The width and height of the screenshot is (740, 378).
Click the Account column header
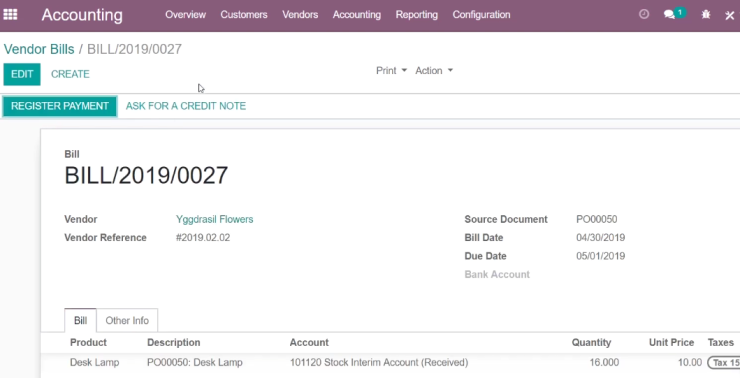pos(309,343)
